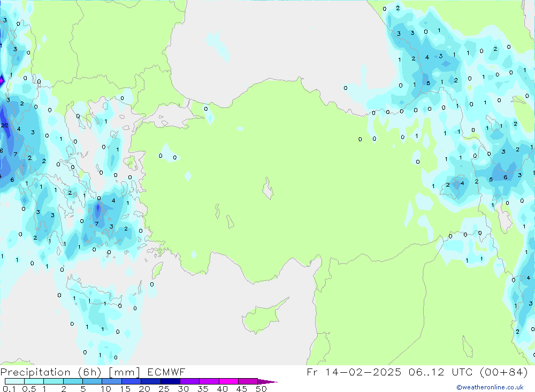The height and width of the screenshot is (392, 535).
Task: Click the '25' legend scale label
Action: 164,389
